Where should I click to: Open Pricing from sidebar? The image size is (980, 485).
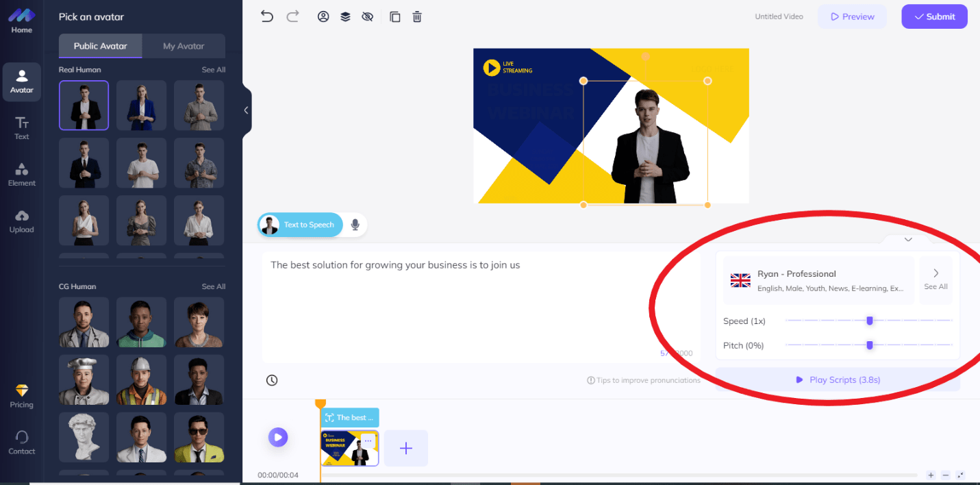(x=22, y=396)
